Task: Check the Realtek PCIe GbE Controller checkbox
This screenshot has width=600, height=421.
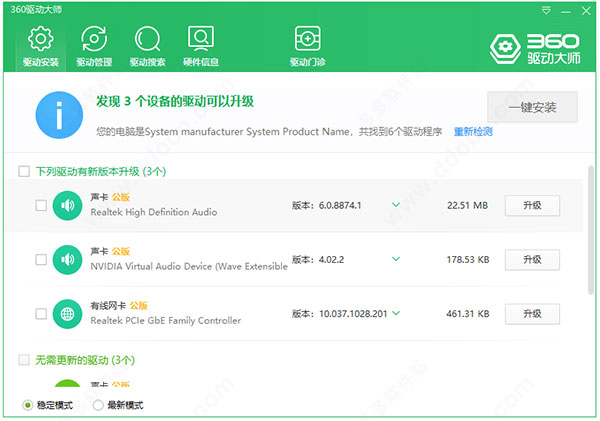Action: click(41, 314)
